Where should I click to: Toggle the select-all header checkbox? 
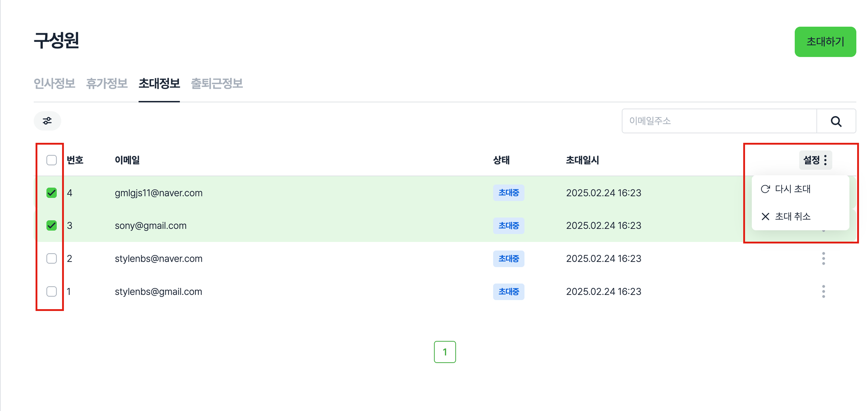52,160
